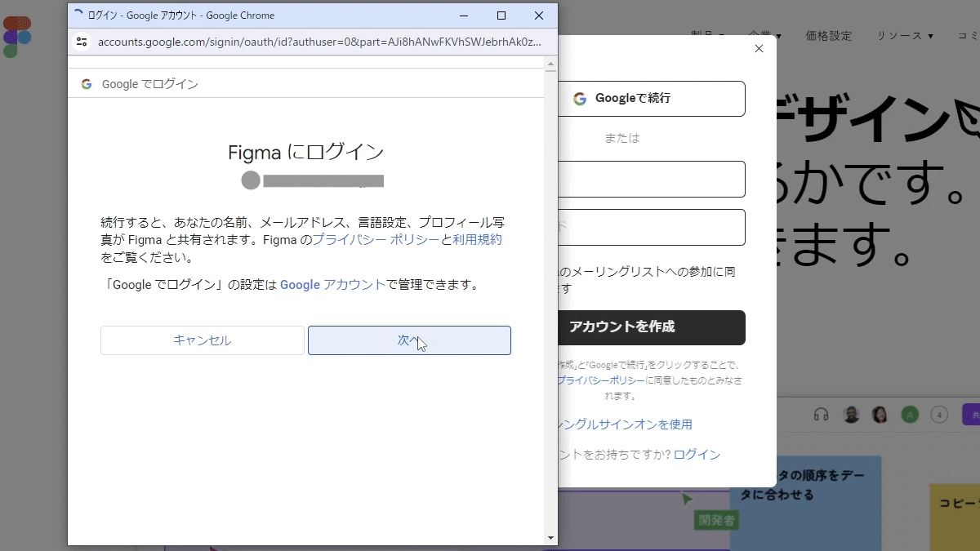Image resolution: width=980 pixels, height=551 pixels.
Task: Open the 利用規約 link in Google dialog
Action: pos(477,240)
